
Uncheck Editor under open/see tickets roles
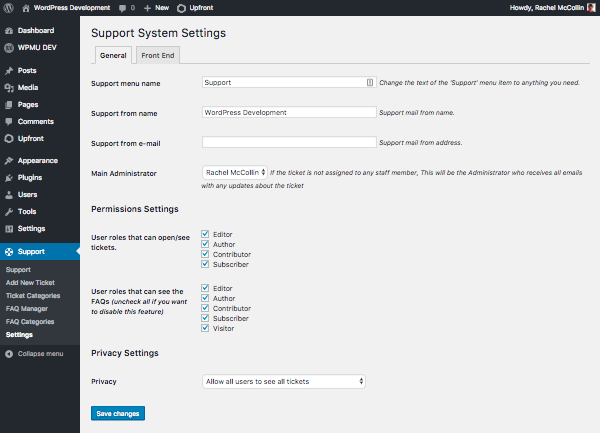[x=205, y=234]
